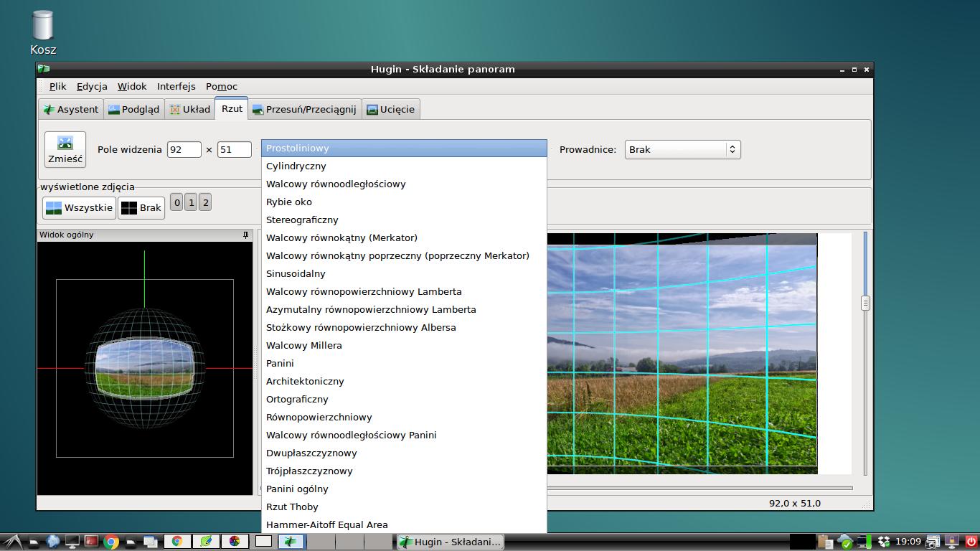Screen dimensions: 980x551
Task: Click the Zmieść fit button
Action: pos(65,149)
